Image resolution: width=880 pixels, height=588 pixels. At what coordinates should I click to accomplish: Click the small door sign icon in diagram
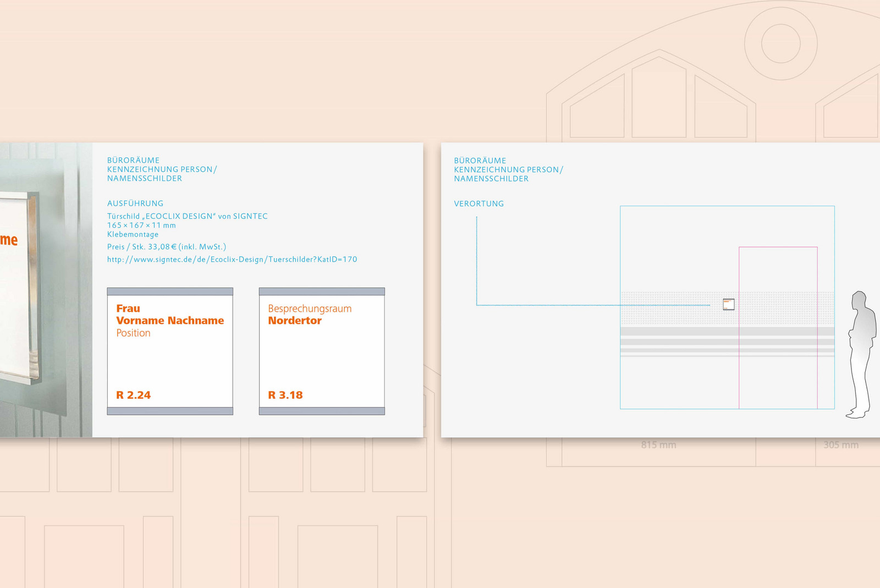729,304
